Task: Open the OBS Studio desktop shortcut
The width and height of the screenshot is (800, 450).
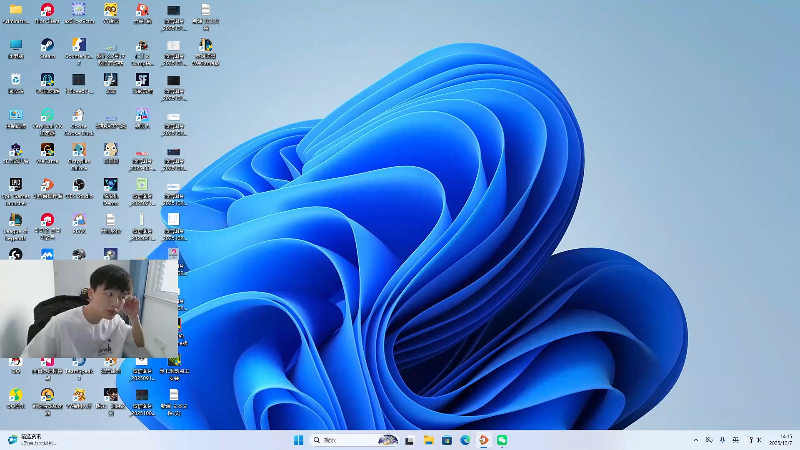Action: tap(79, 184)
